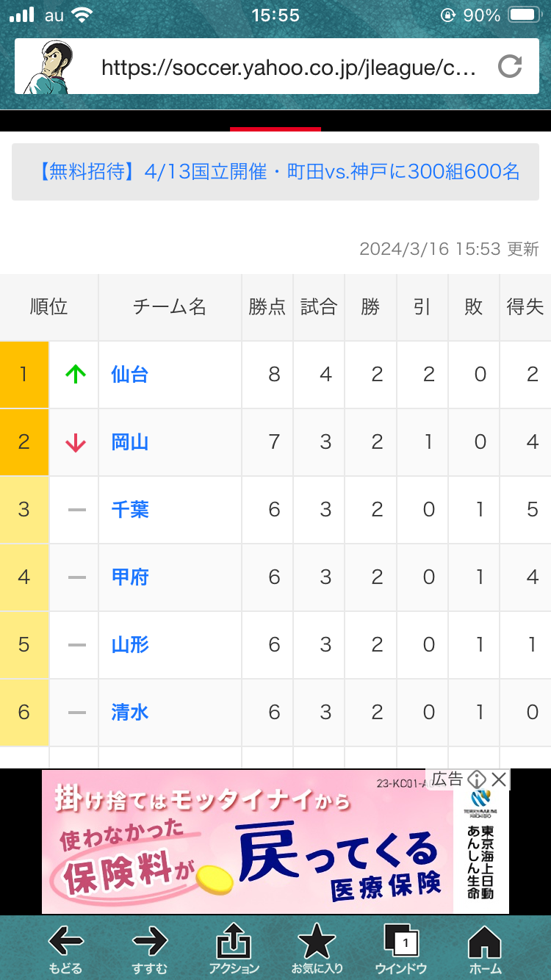Tap the ad info icon

[x=478, y=779]
